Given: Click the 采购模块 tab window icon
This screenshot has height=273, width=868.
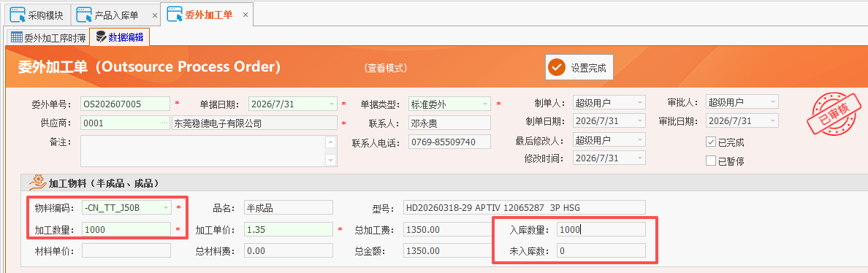Looking at the screenshot, I should 17,15.
